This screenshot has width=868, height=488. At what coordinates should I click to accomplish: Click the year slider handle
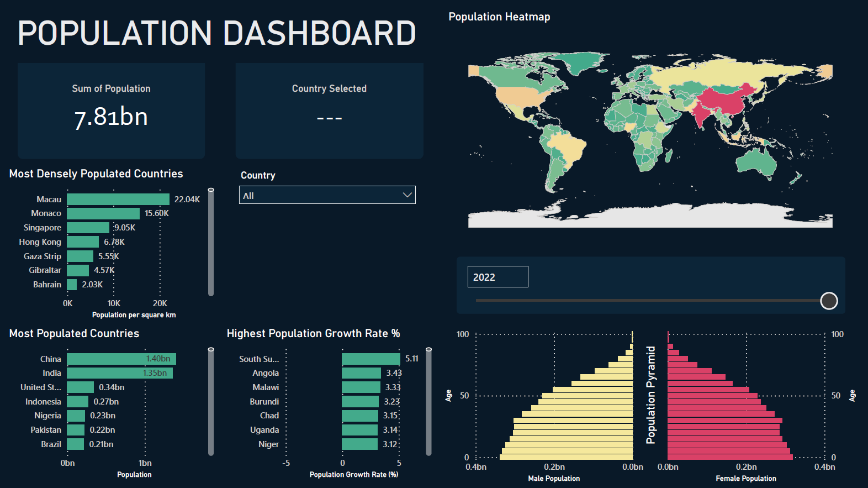point(828,301)
